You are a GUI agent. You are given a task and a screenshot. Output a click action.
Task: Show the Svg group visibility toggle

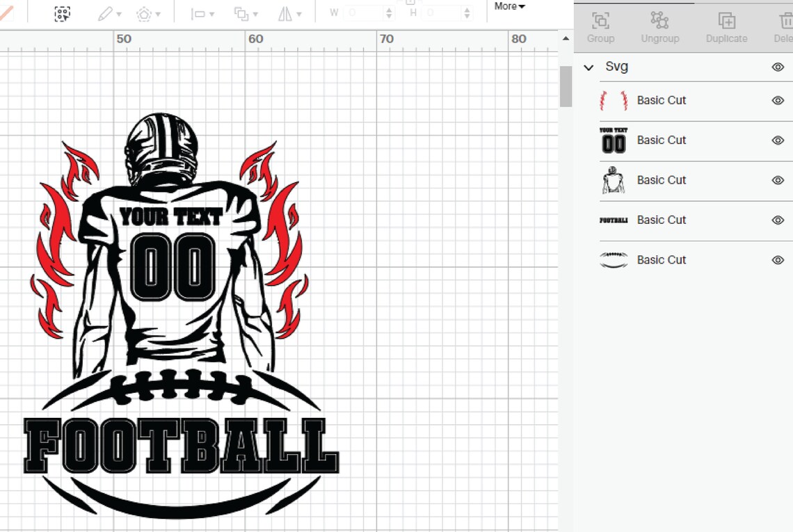tap(777, 67)
